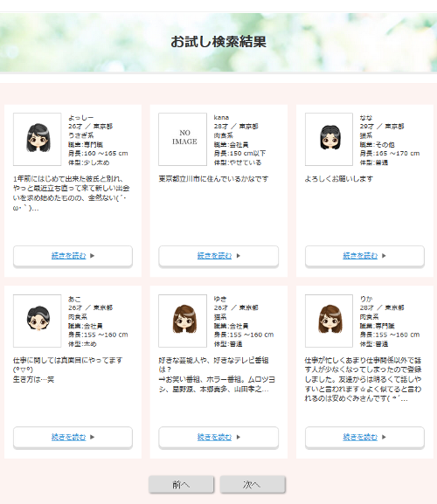Open よっしー's avatar image
Image resolution: width=437 pixels, height=504 pixels.
click(38, 139)
